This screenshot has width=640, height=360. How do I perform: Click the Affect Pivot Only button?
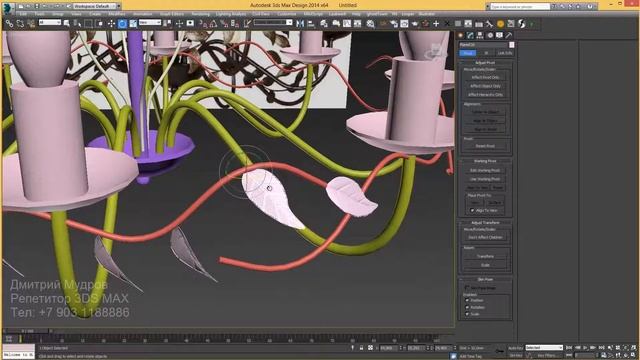coord(485,77)
